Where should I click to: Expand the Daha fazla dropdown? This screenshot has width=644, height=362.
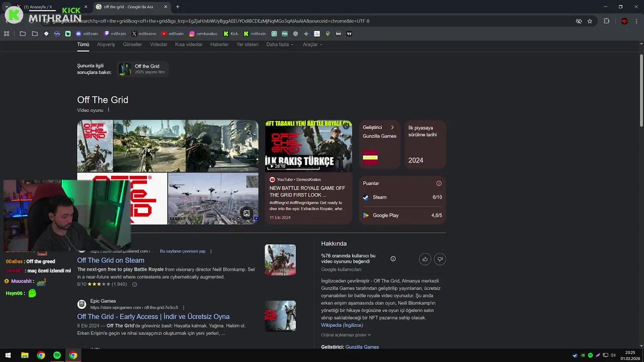279,44
